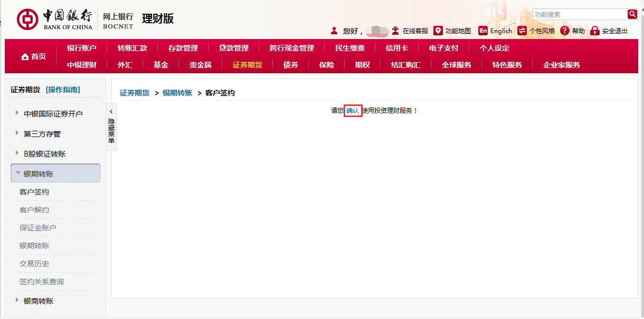The width and height of the screenshot is (644, 319).
Task: Open 帮助 help page
Action: click(579, 31)
